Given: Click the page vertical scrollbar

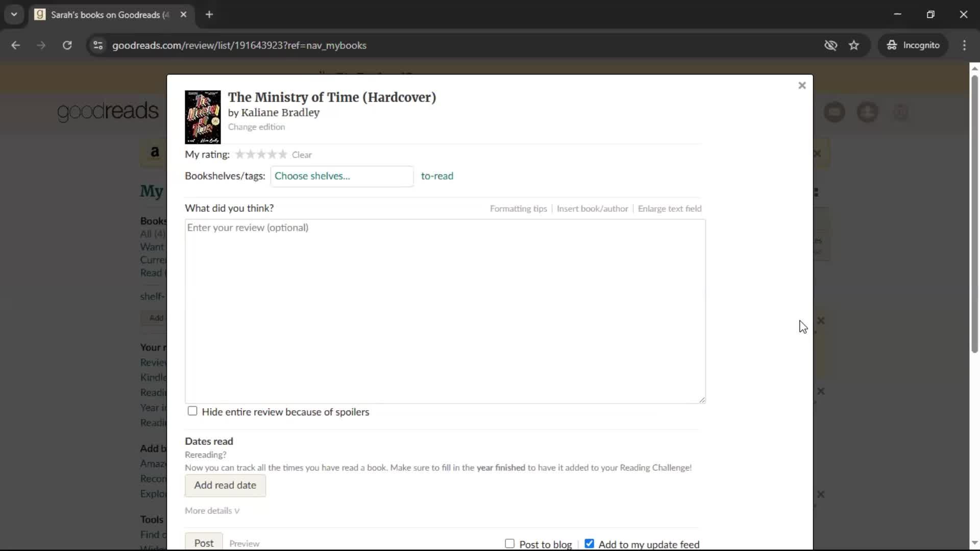Looking at the screenshot, I should pyautogui.click(x=974, y=214).
